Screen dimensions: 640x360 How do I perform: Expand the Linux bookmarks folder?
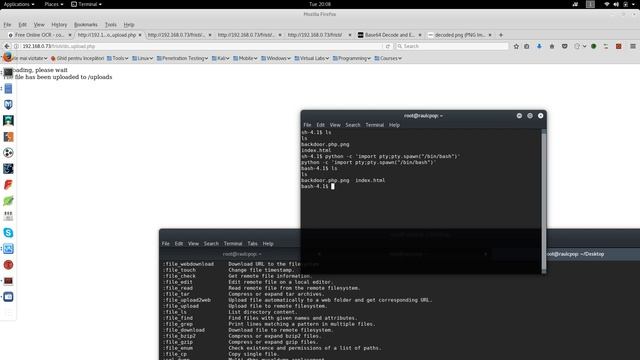(142, 58)
